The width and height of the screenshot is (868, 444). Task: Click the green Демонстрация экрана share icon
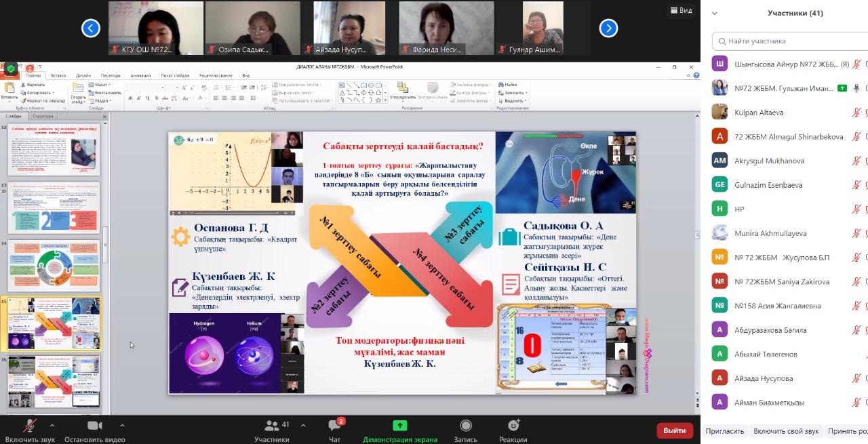point(400,426)
